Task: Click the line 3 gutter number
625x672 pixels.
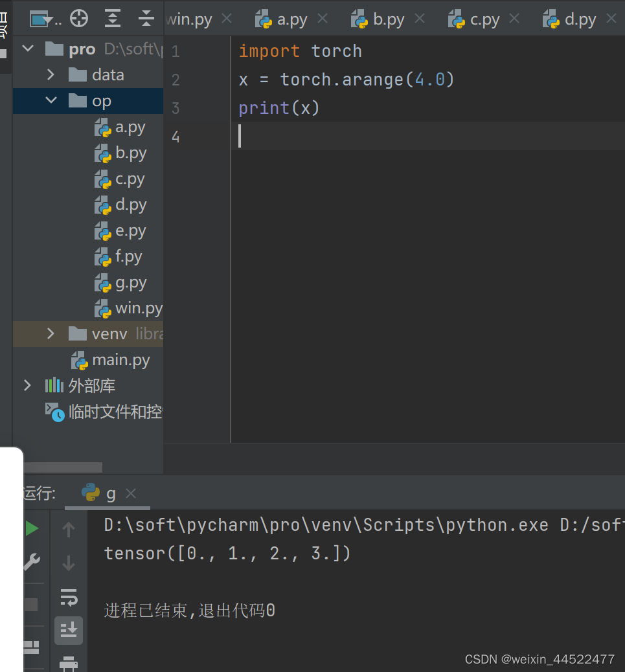Action: pyautogui.click(x=176, y=108)
